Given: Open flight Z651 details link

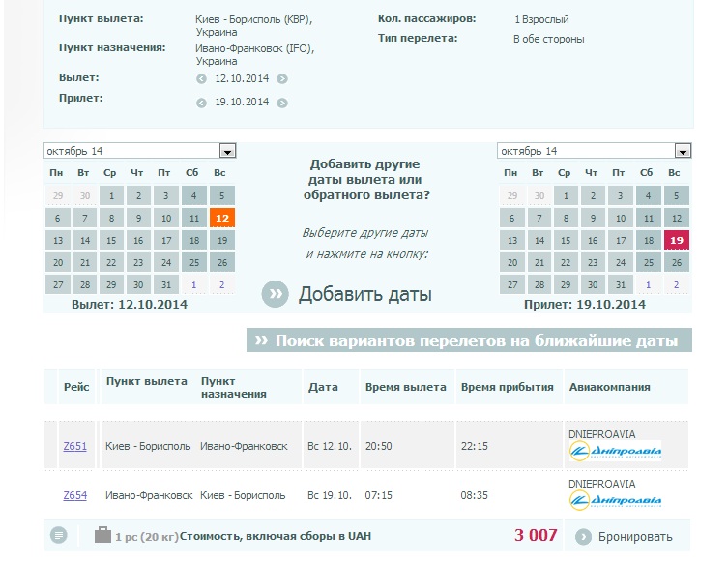Looking at the screenshot, I should point(74,445).
